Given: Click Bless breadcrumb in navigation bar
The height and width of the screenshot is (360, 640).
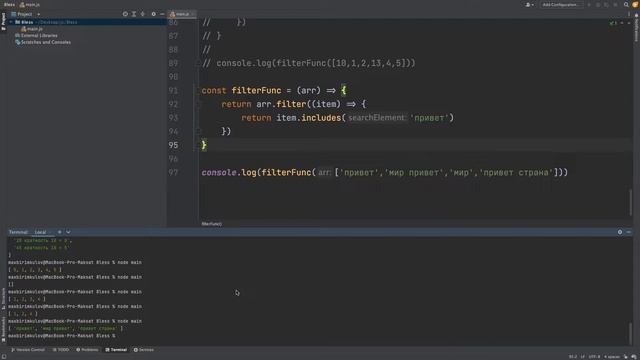Looking at the screenshot, I should click(x=9, y=4).
